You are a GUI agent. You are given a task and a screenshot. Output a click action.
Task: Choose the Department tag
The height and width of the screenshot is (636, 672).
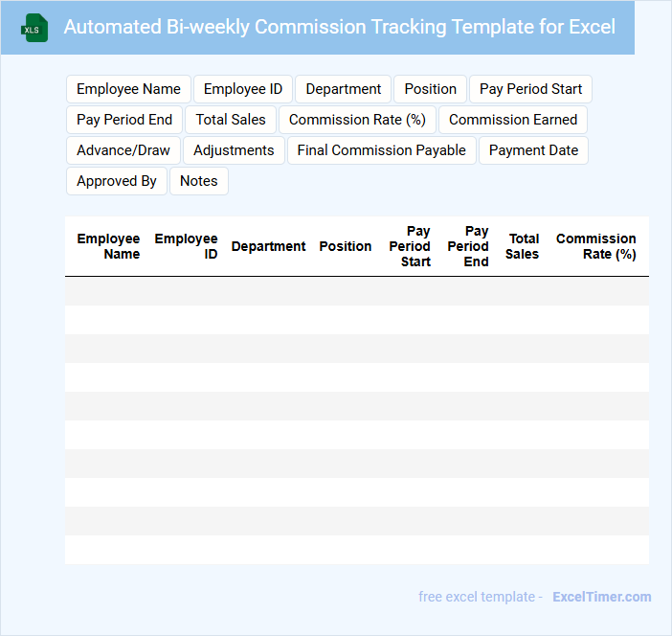(344, 89)
